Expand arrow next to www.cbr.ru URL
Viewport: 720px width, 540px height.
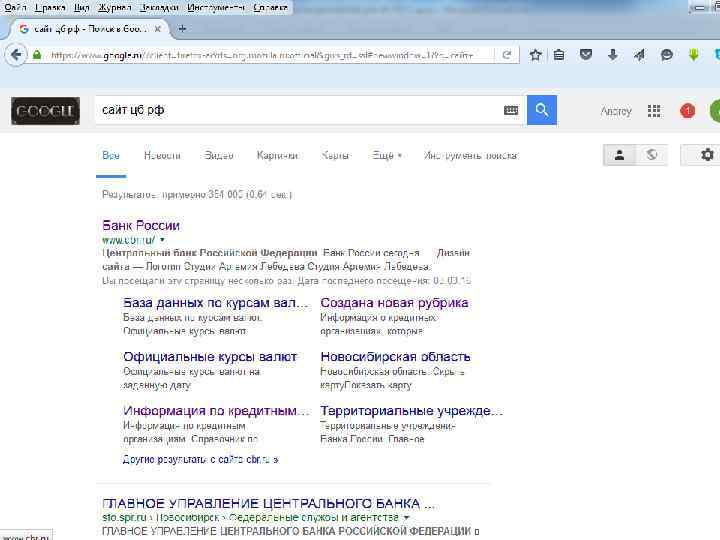click(x=162, y=240)
